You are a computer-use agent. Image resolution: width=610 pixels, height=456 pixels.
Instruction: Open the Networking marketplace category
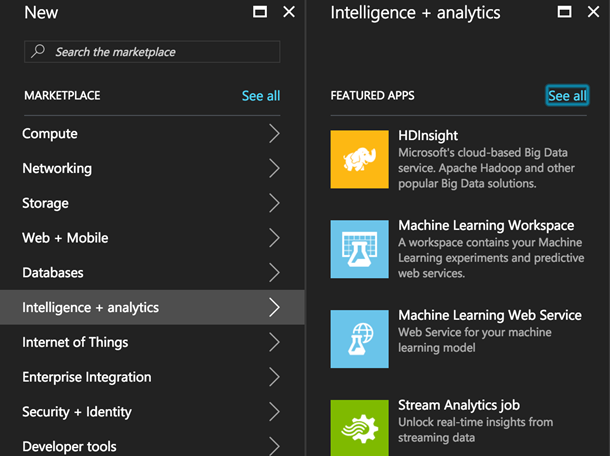pos(152,168)
